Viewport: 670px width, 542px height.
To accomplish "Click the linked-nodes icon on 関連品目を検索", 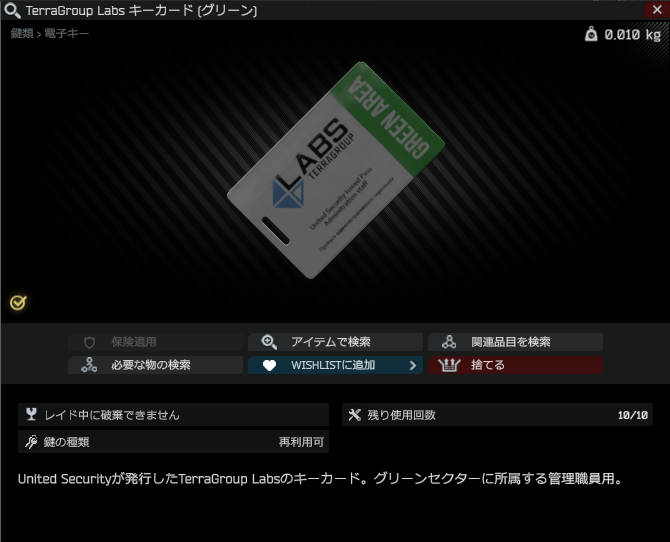I will click(449, 342).
